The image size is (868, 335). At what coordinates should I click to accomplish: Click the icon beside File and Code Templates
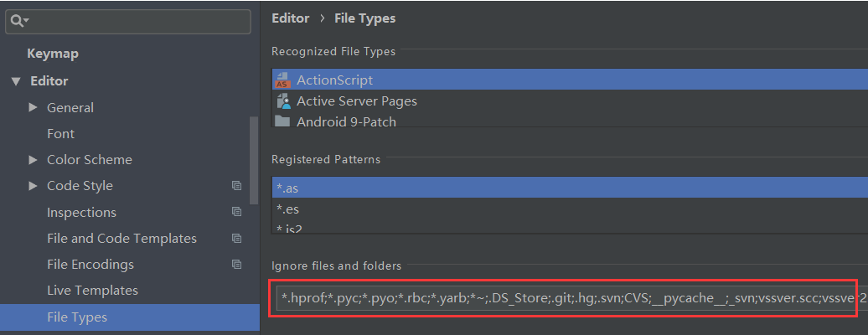(x=237, y=239)
